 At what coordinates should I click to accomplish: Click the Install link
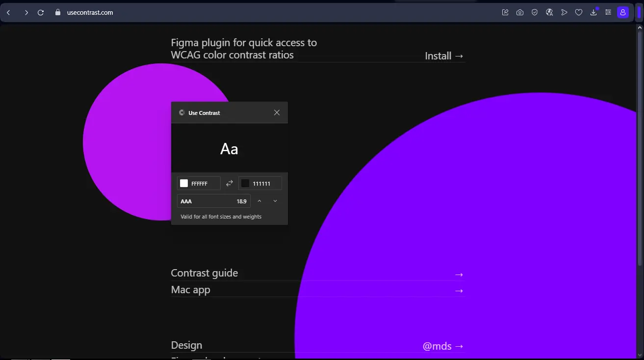pyautogui.click(x=444, y=56)
